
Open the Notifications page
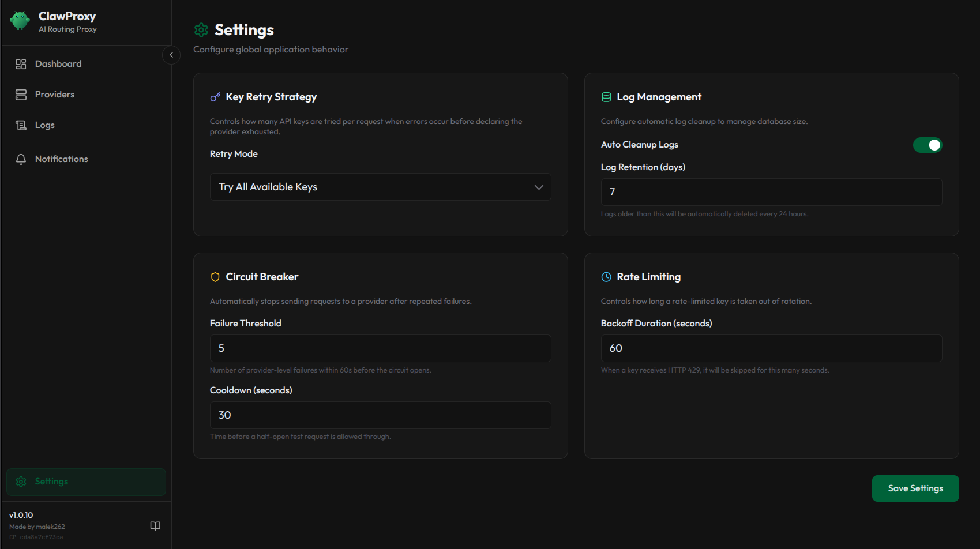tap(87, 159)
